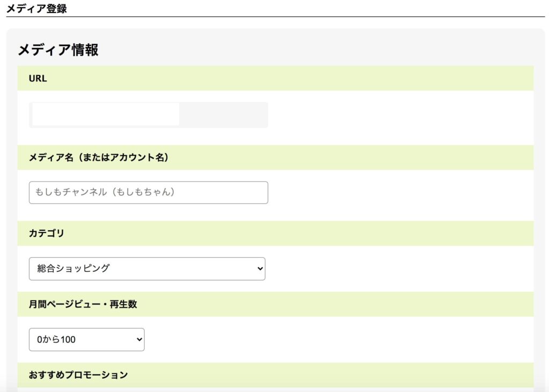
Task: Click the URL input field
Action: (x=149, y=115)
